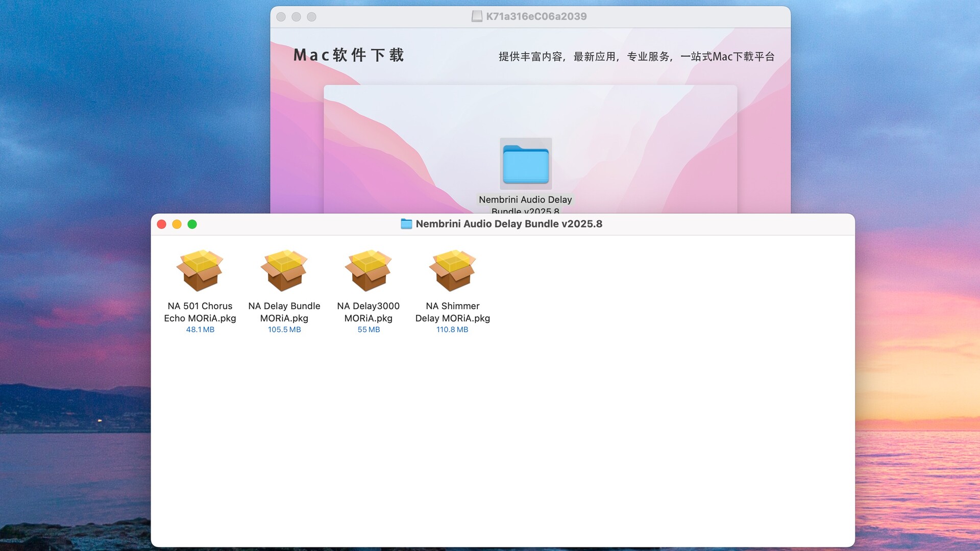Click the 48.1 MB size label

(200, 330)
